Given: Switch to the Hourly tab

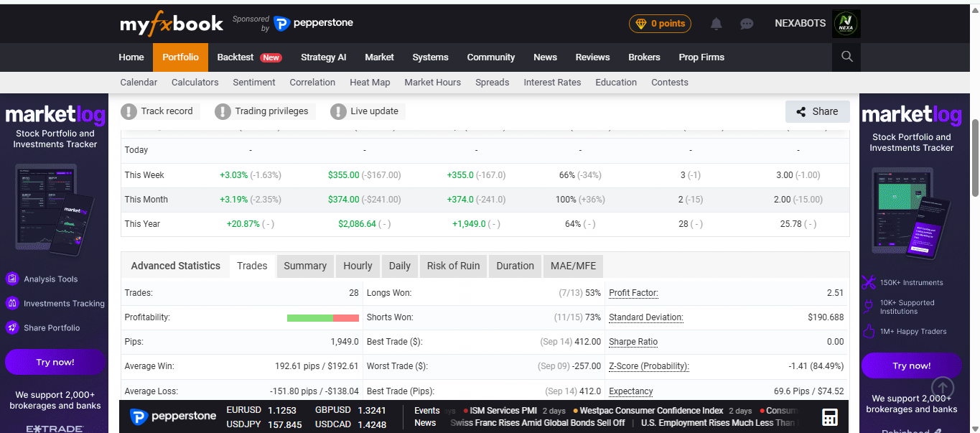Looking at the screenshot, I should pos(358,266).
